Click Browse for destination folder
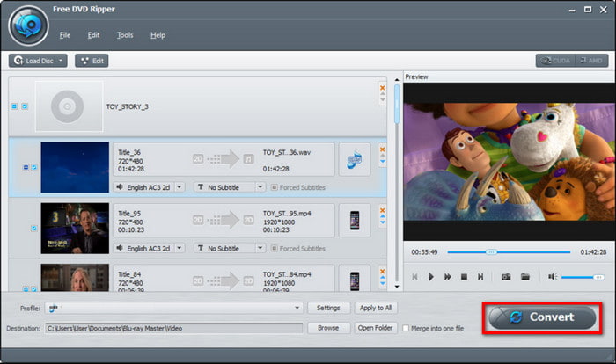 click(328, 328)
